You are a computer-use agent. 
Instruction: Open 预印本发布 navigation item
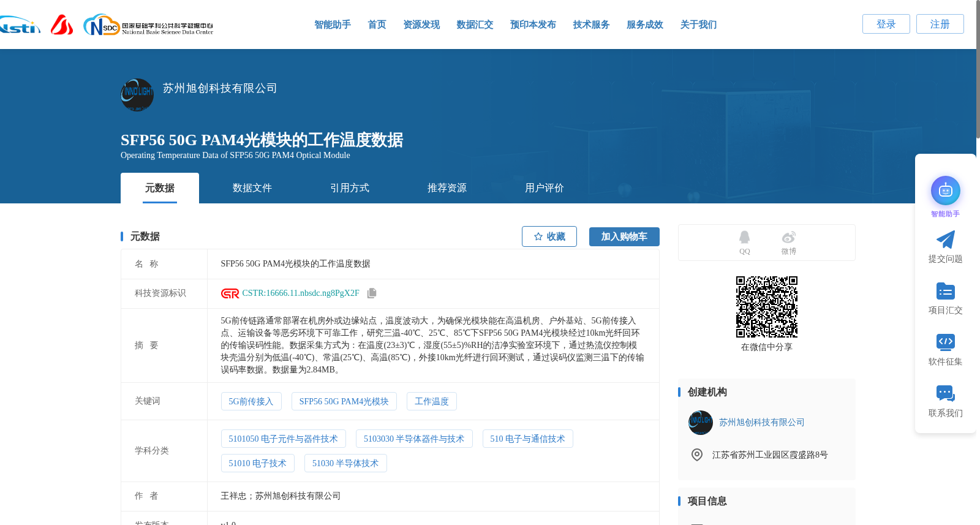(x=533, y=25)
